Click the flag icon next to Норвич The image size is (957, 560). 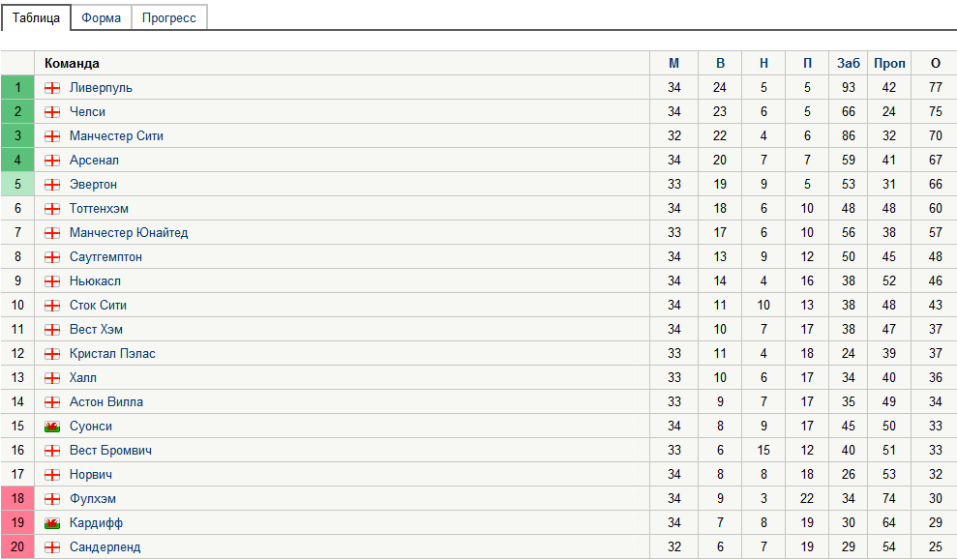(x=52, y=474)
